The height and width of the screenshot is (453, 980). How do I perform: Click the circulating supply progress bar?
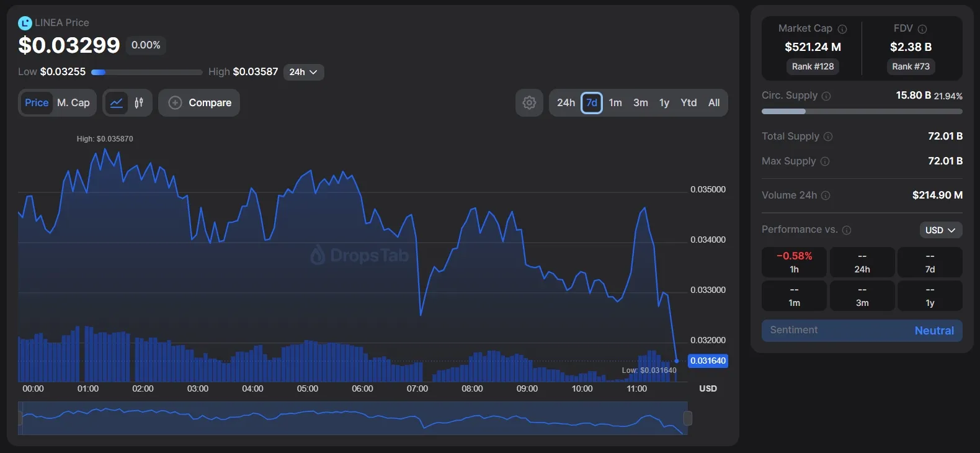(862, 112)
